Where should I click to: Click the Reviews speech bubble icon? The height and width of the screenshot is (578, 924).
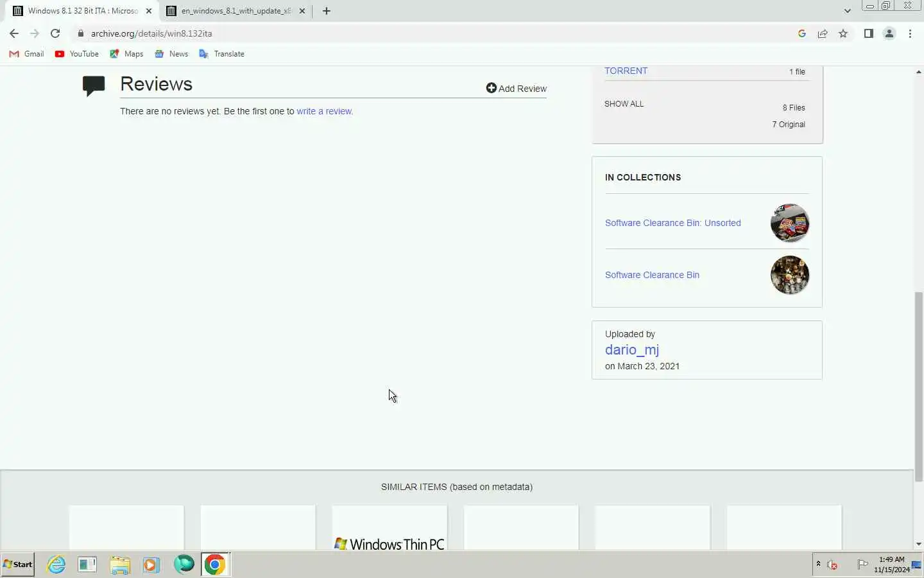coord(94,85)
